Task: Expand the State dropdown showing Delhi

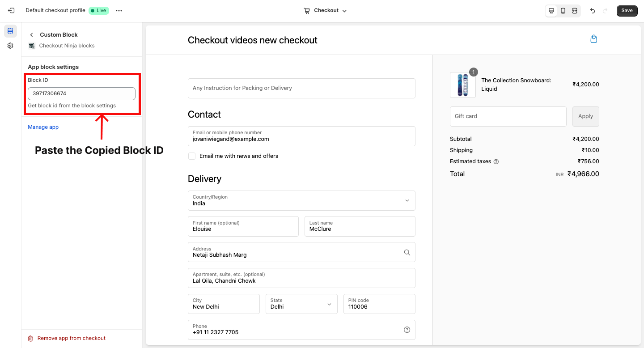Action: 329,304
